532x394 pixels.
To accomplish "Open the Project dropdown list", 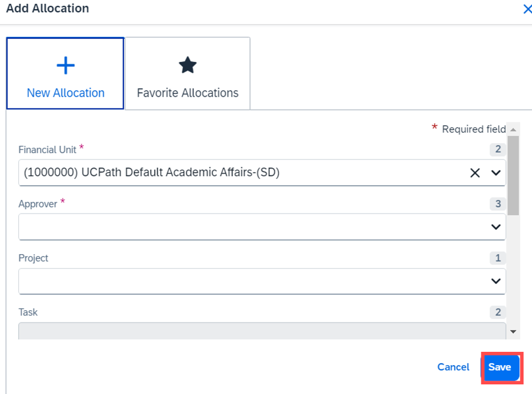I will click(496, 281).
